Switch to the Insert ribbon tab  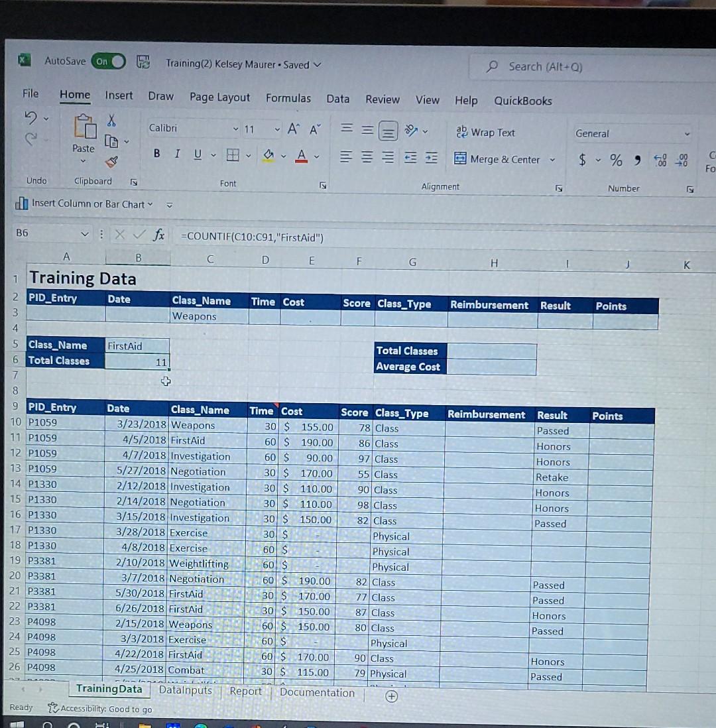(119, 95)
